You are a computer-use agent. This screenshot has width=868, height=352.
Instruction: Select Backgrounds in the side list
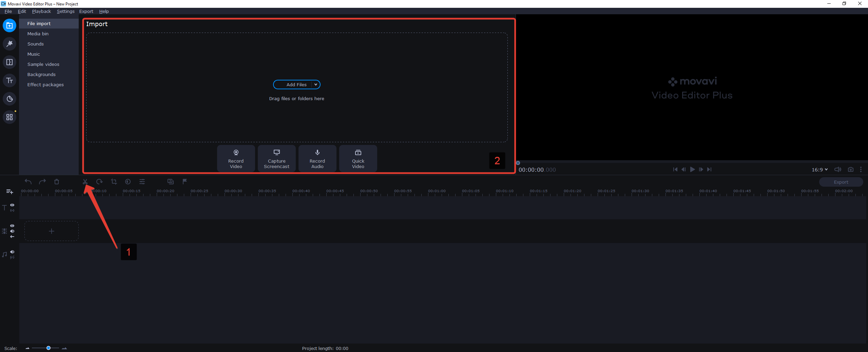click(49, 74)
